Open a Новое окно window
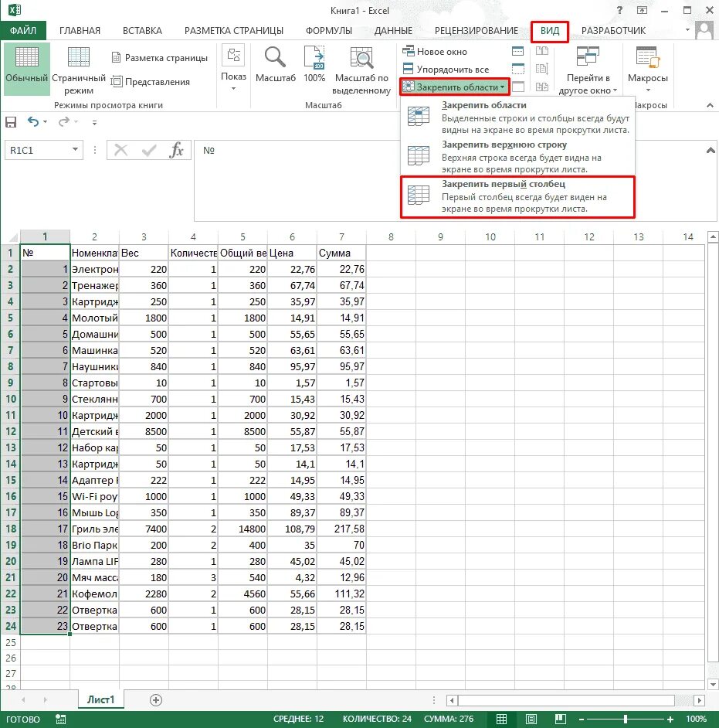The image size is (719, 728). [435, 51]
